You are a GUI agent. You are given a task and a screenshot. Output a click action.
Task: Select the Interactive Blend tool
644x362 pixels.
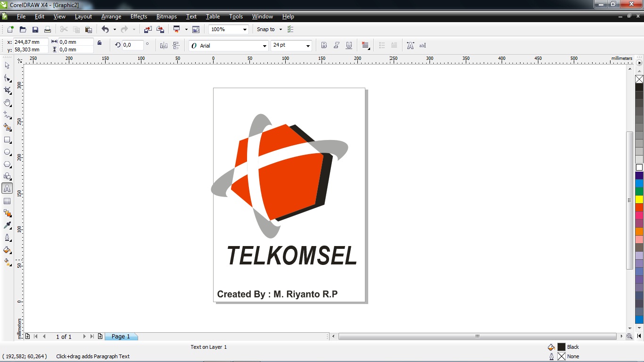[7, 214]
